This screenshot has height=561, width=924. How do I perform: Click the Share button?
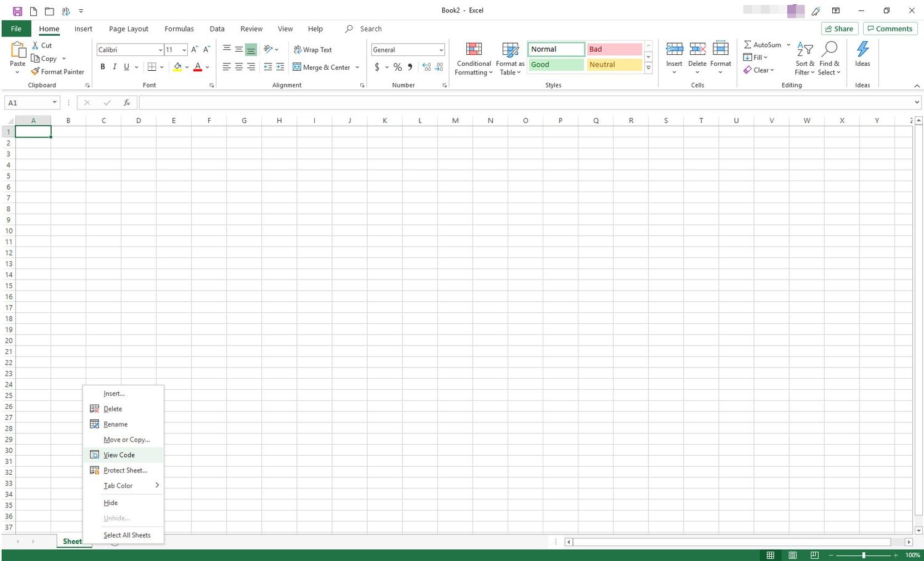(839, 29)
